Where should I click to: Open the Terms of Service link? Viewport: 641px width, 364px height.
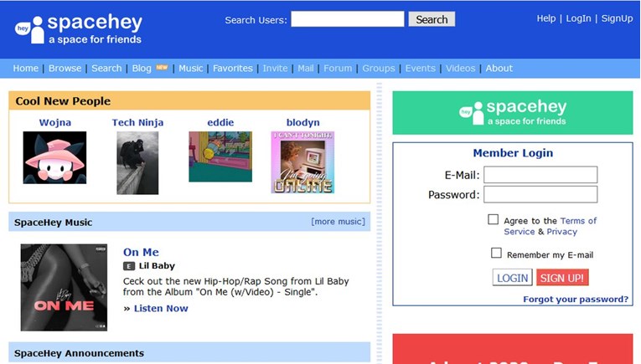pyautogui.click(x=551, y=226)
